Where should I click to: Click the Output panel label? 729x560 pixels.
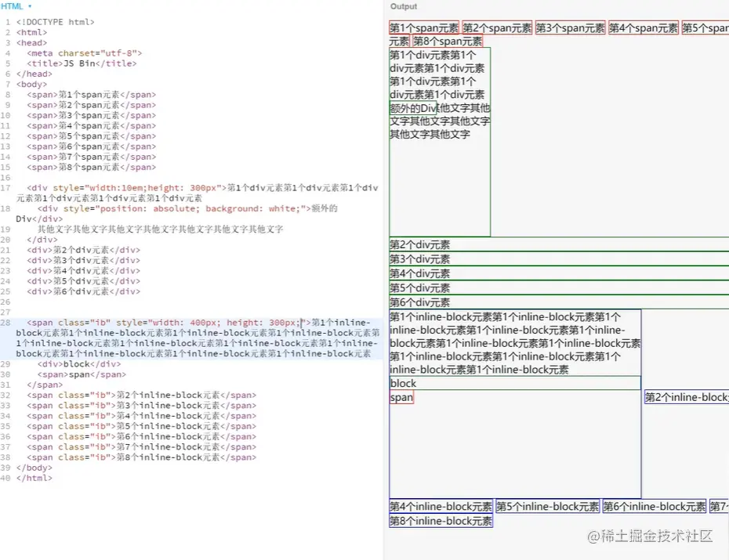point(403,6)
